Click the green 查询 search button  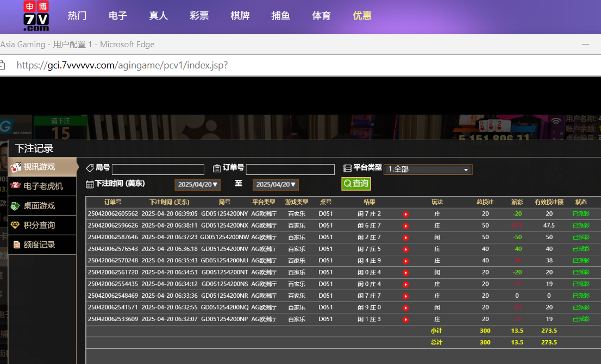(356, 184)
